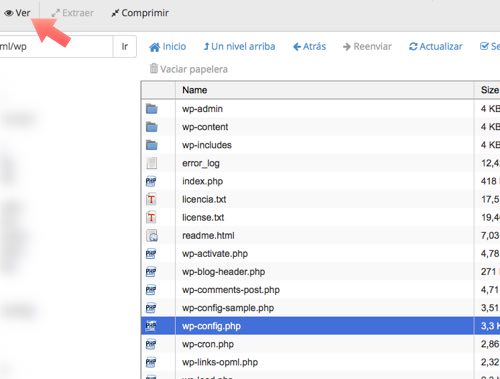Viewport: 500px width, 379px height.
Task: Click the wp-cron.php PHP icon
Action: (x=151, y=344)
